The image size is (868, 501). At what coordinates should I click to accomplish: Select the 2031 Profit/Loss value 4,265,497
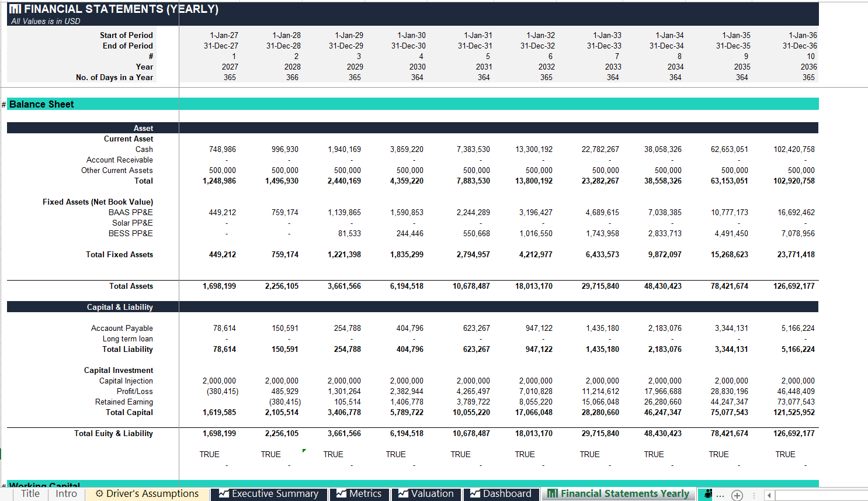click(473, 392)
